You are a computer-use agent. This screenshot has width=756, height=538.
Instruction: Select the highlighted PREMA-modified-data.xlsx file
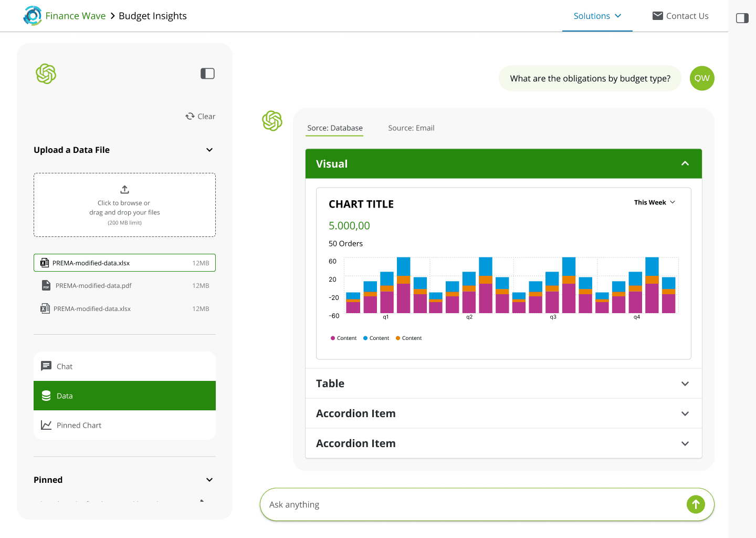tap(124, 263)
